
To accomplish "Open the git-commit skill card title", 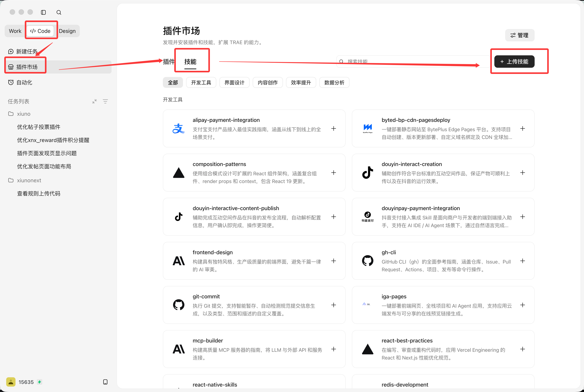I will 206,296.
